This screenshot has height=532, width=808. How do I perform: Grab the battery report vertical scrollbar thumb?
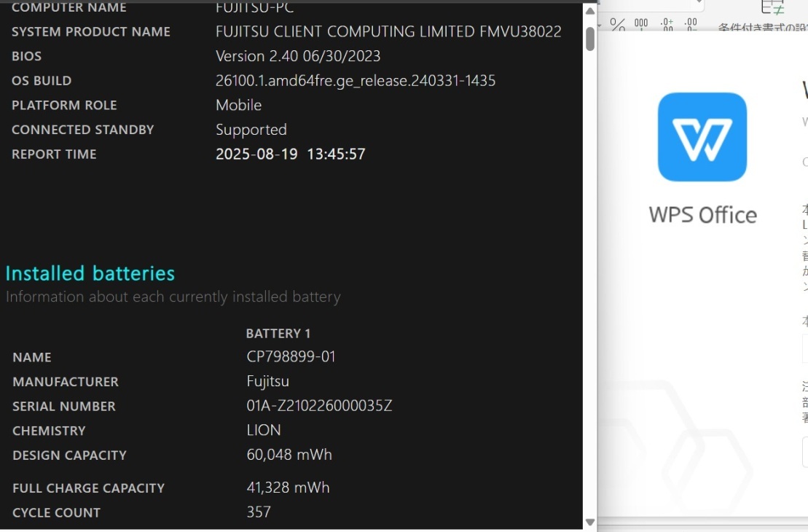[x=590, y=39]
